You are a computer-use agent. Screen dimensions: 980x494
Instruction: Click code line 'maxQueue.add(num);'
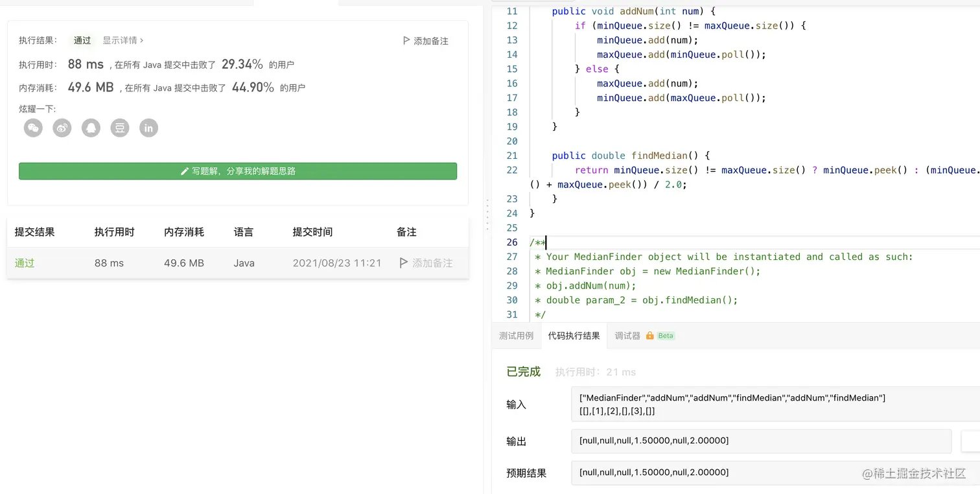pos(646,84)
